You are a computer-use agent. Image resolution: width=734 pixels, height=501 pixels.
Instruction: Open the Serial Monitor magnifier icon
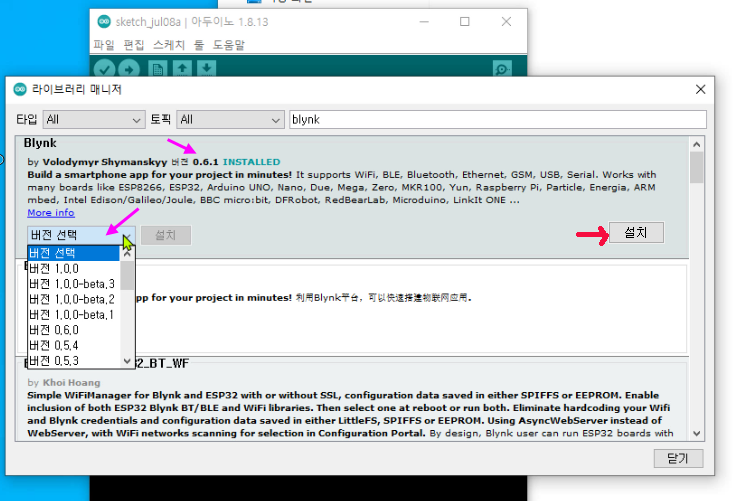point(502,69)
